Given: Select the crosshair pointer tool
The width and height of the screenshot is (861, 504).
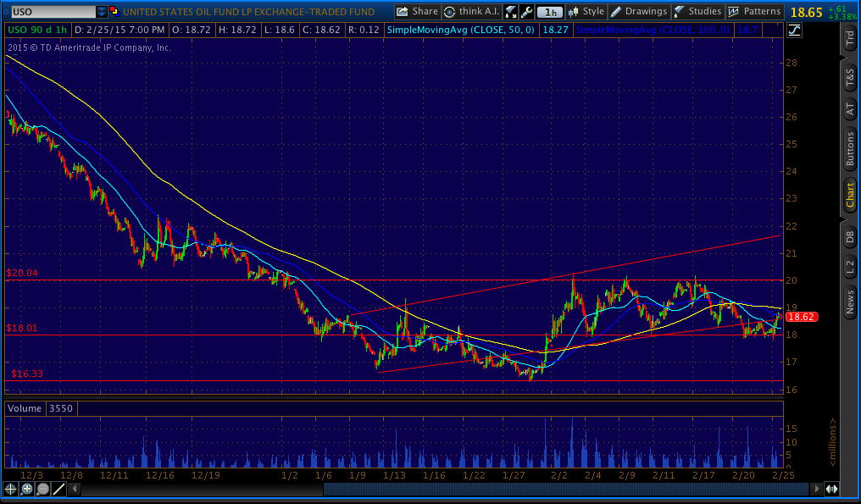Looking at the screenshot, I should coord(10,489).
